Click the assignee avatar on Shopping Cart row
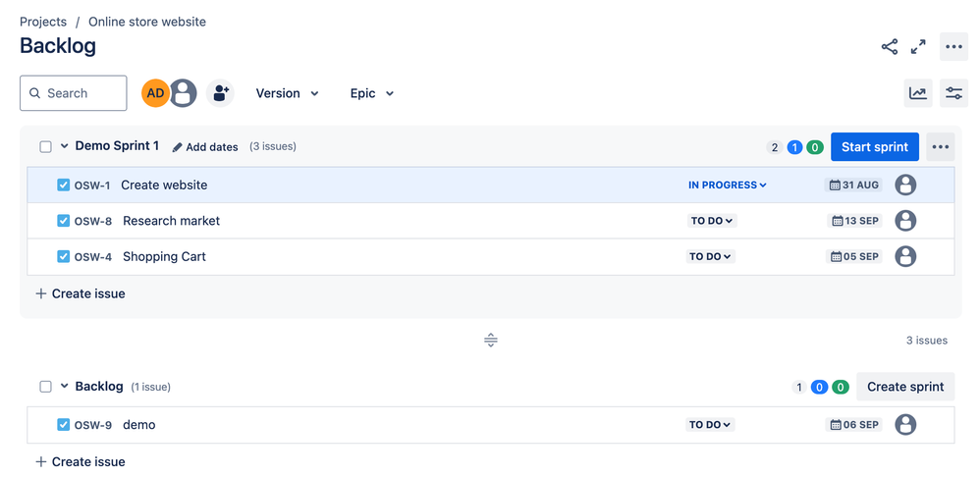Viewport: 980px width, 477px height. (x=905, y=256)
